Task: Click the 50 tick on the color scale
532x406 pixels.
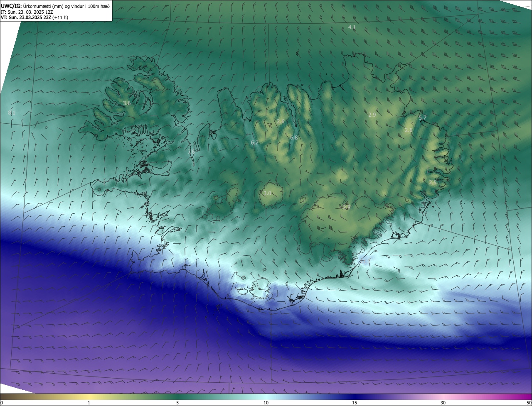Action: coord(529,403)
